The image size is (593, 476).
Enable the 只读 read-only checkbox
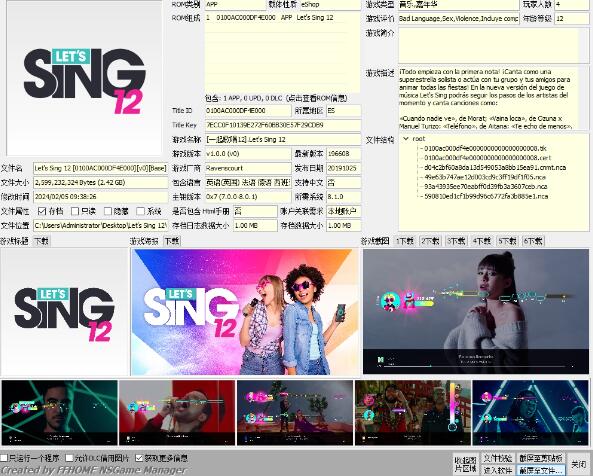pyautogui.click(x=75, y=211)
